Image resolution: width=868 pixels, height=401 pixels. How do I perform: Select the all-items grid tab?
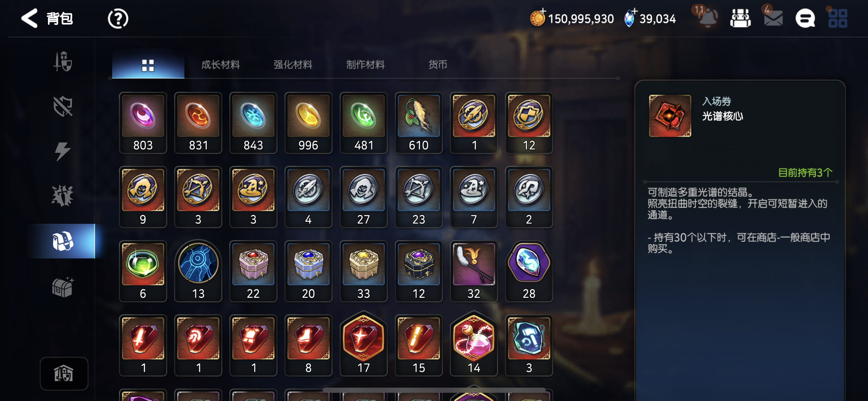148,65
